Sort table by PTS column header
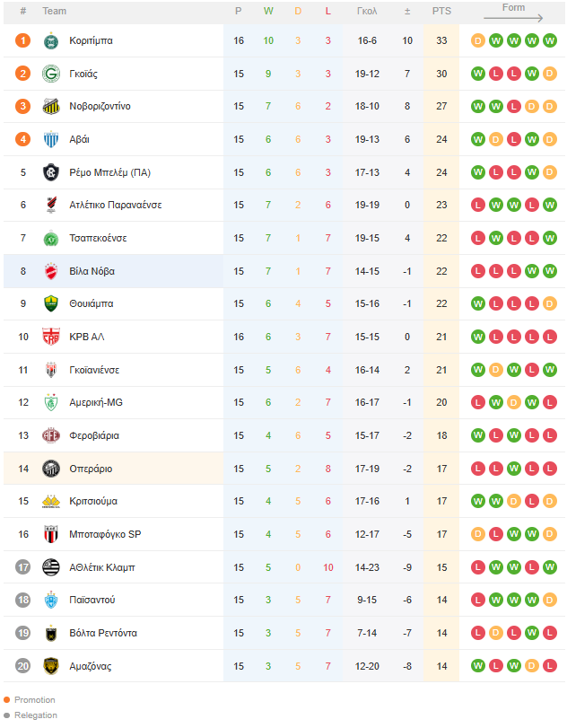The image size is (567, 728). [x=441, y=12]
